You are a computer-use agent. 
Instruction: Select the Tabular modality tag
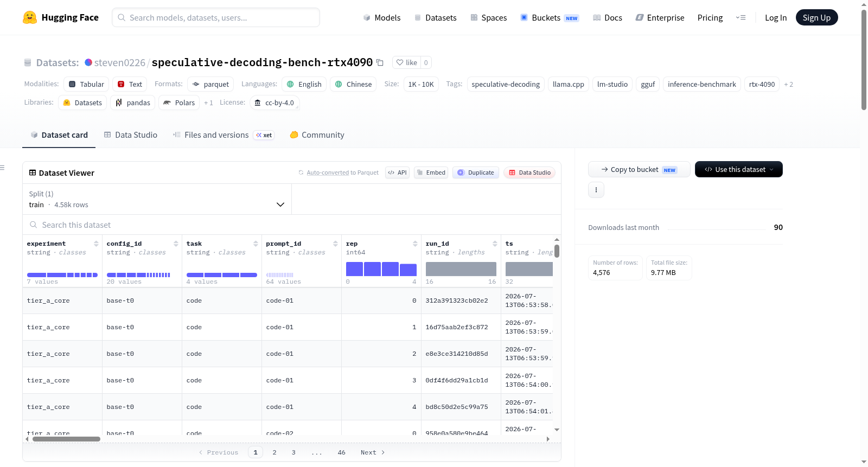pos(86,84)
